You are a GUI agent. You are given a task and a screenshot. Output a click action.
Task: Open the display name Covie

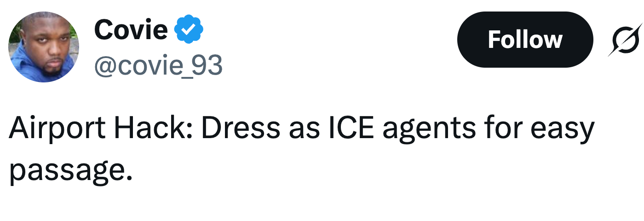(131, 30)
